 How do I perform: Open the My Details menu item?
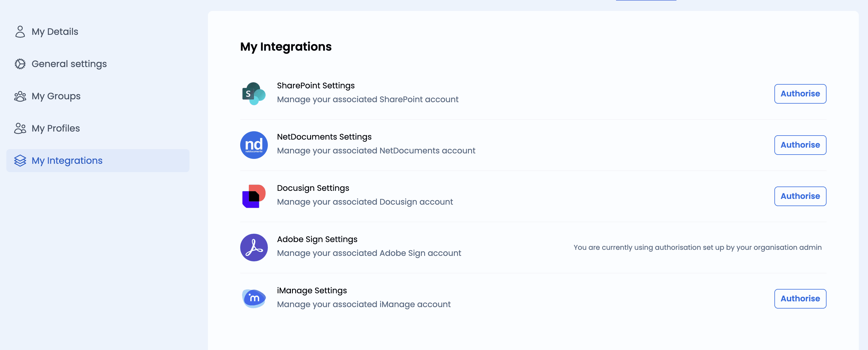tap(55, 32)
